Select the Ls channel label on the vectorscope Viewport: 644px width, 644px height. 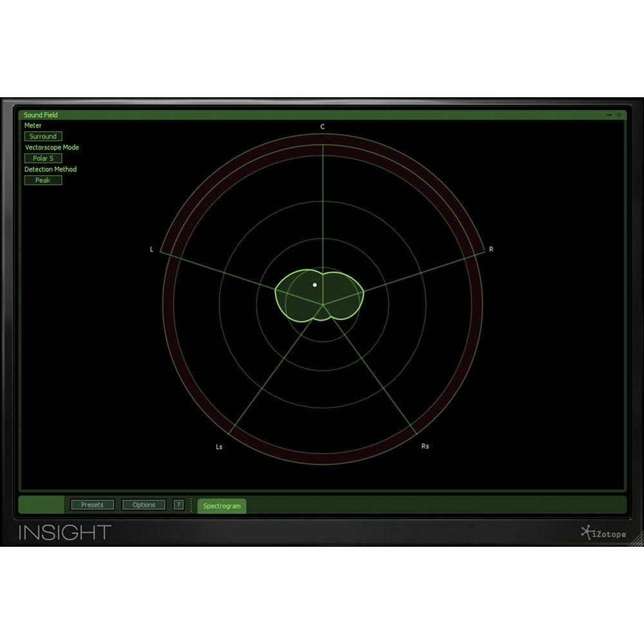click(218, 445)
